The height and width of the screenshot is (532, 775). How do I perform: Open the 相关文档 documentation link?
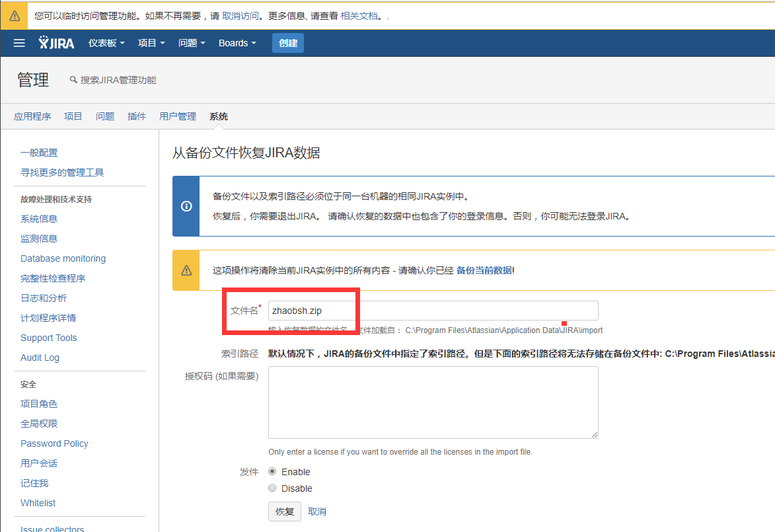coord(359,16)
